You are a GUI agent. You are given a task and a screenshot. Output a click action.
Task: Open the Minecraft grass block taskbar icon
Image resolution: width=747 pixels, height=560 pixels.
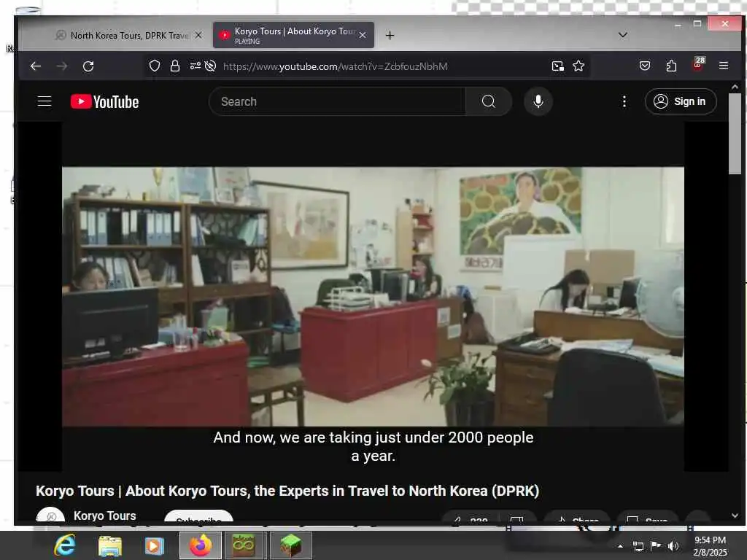pos(290,545)
